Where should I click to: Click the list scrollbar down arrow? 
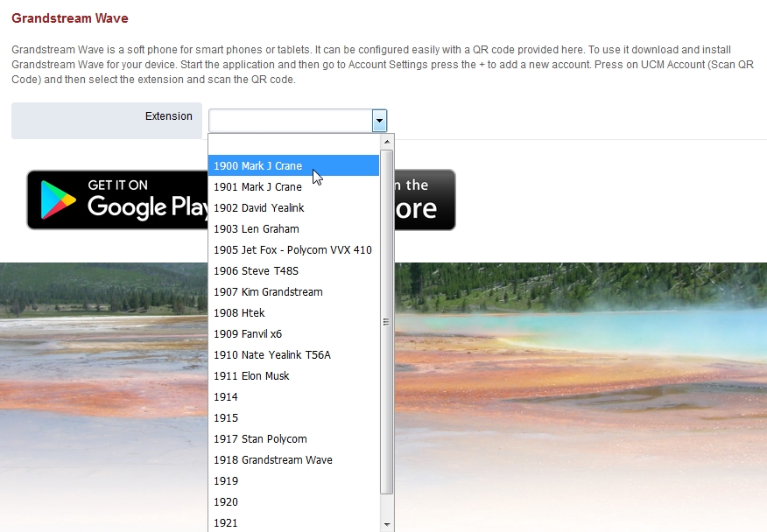387,525
